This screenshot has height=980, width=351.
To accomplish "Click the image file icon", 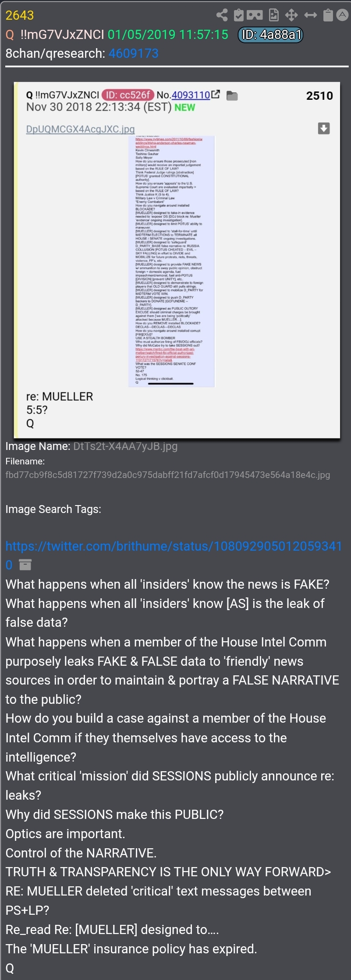I will pyautogui.click(x=274, y=15).
